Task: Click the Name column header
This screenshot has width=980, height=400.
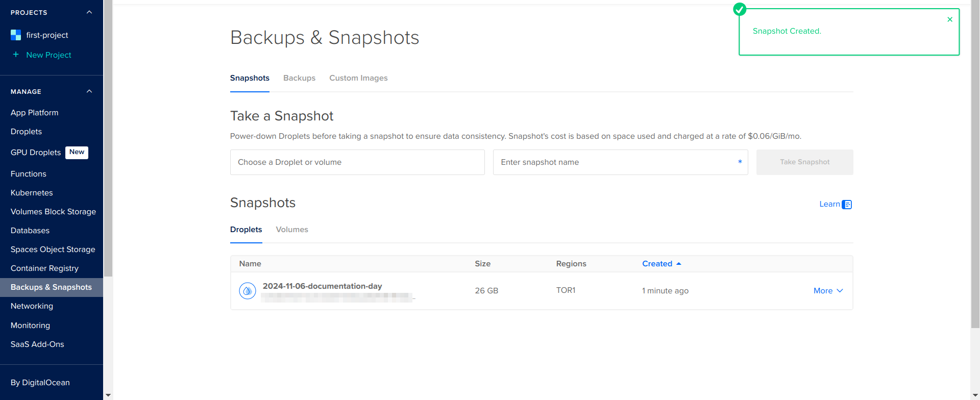Action: (250, 264)
